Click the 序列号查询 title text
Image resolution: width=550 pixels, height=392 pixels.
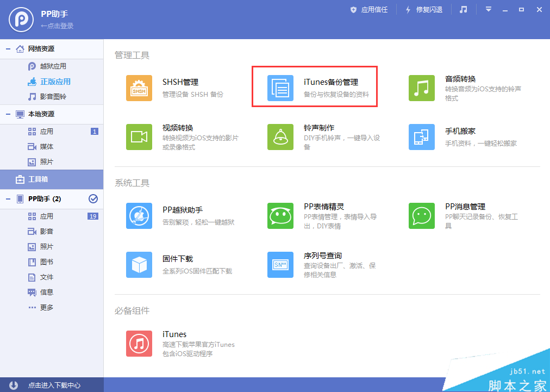323,256
